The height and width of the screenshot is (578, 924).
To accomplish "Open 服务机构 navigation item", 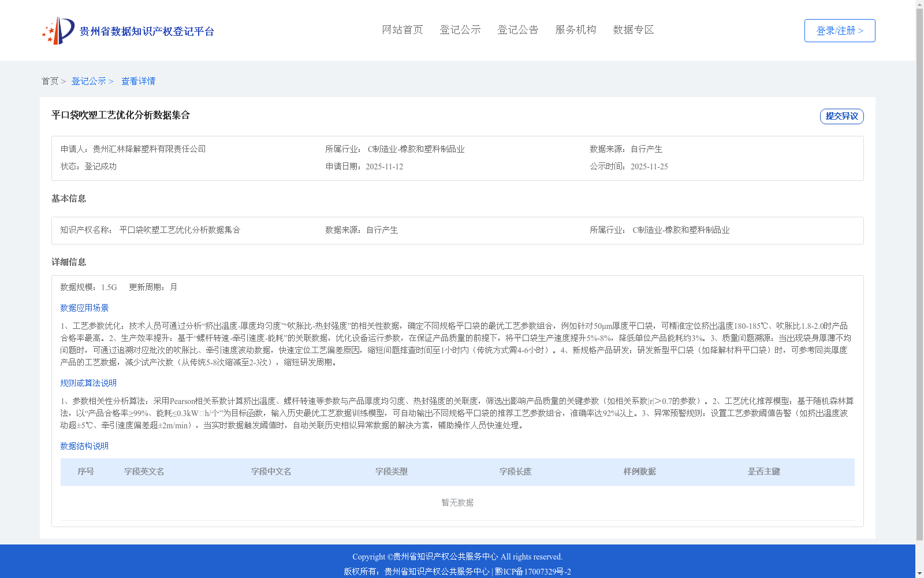I will click(576, 29).
